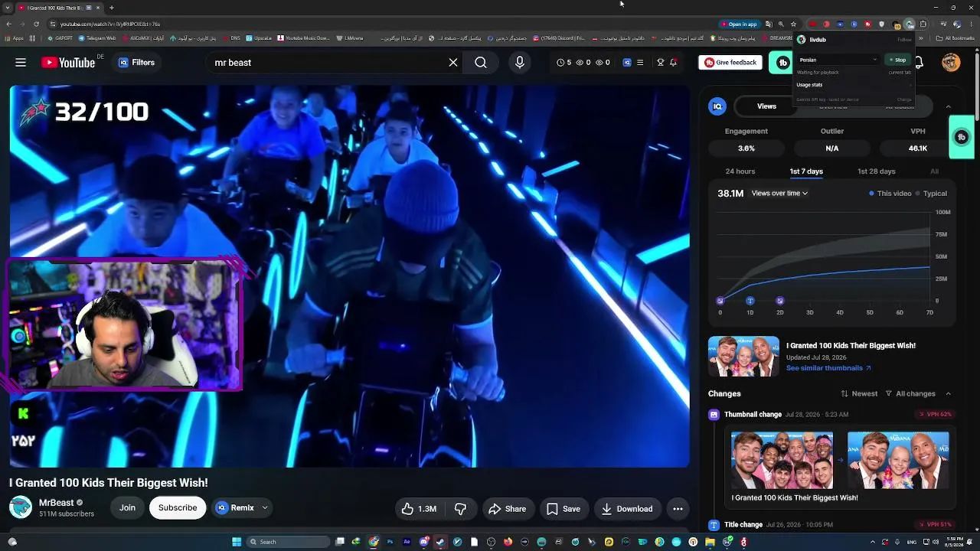Open the 'See similar thumbnails' link
This screenshot has height=551, width=980.
coord(828,368)
